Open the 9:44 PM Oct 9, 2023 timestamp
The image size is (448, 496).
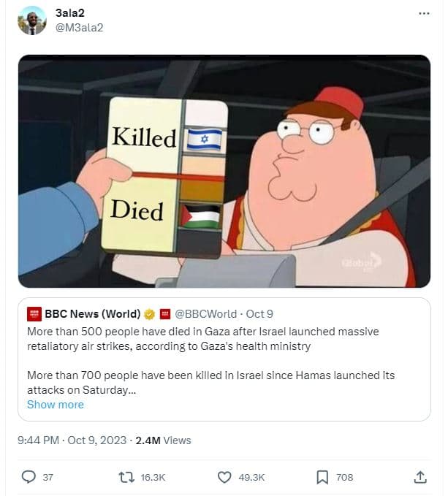coord(72,440)
